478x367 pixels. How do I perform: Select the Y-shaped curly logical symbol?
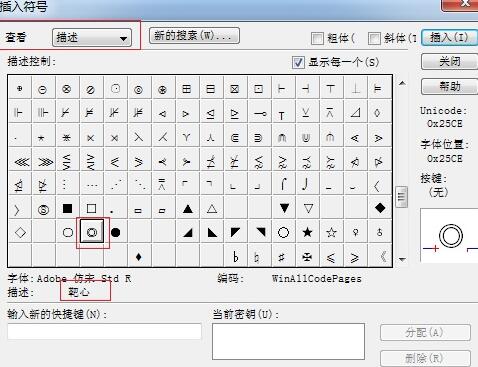pos(187,137)
